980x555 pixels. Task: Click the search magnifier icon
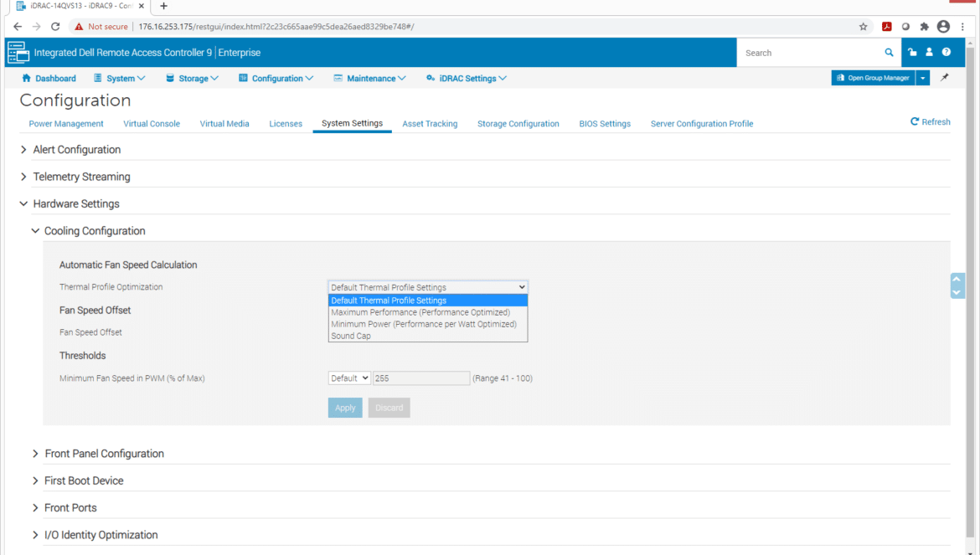click(889, 53)
